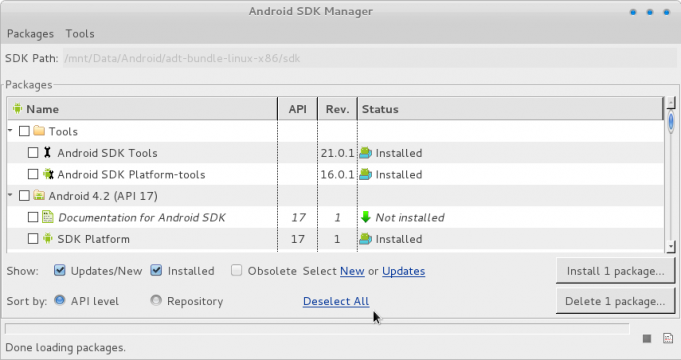The width and height of the screenshot is (681, 360).
Task: Click the loading progress bar
Action: tap(317, 329)
